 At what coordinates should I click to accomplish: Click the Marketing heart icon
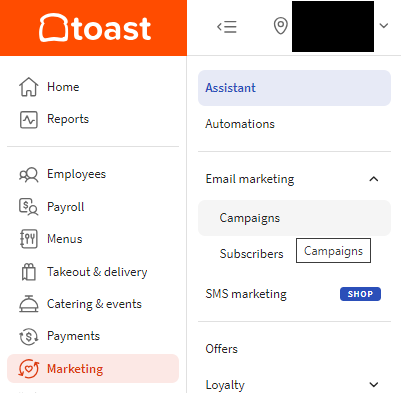[29, 369]
